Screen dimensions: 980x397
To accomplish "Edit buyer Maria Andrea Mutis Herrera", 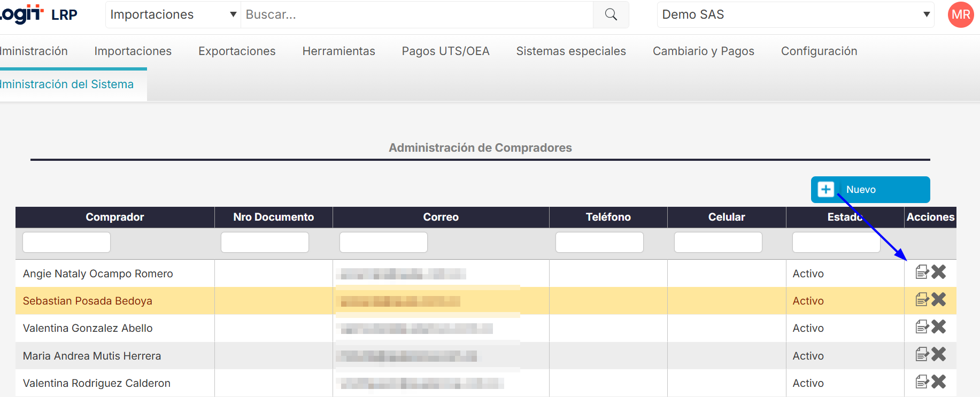I will point(922,354).
